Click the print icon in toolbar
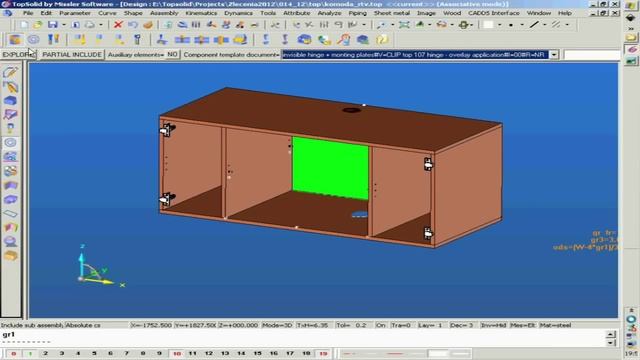 (89, 24)
